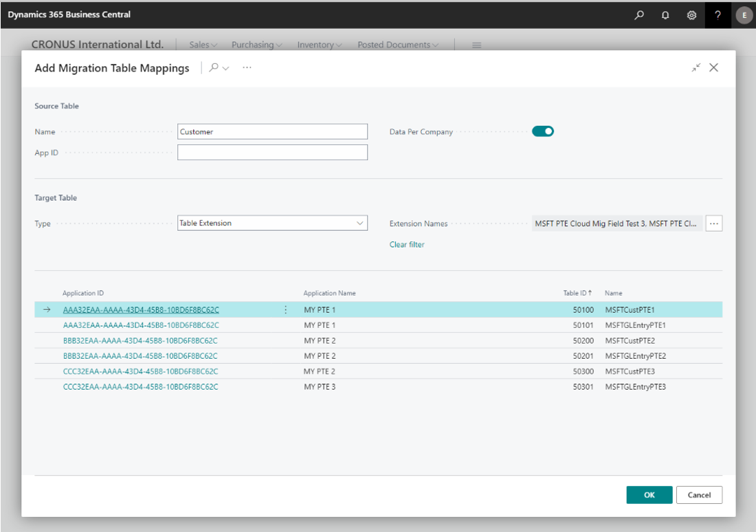Open Extension Names lookup ellipsis button

(714, 223)
